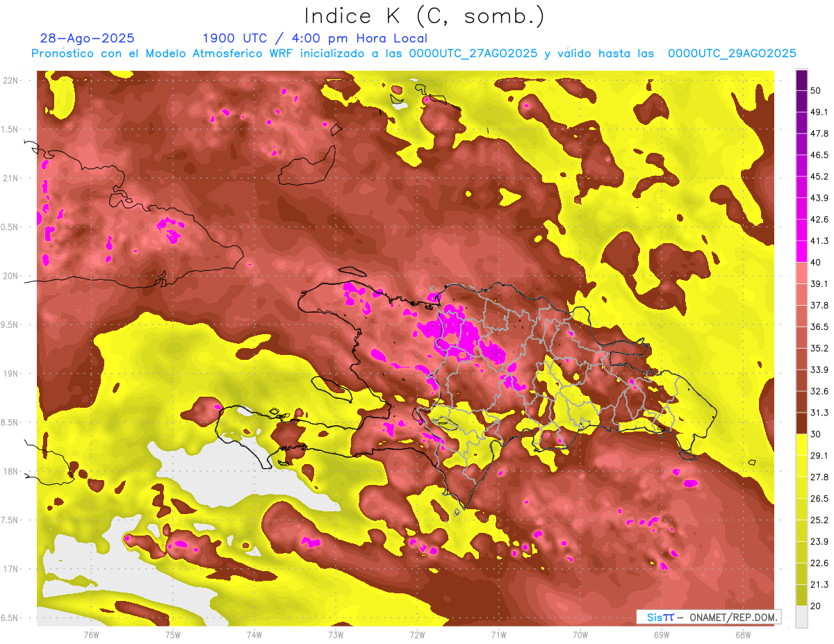
Task: Click the "22N" latitude label
Action: coord(11,81)
